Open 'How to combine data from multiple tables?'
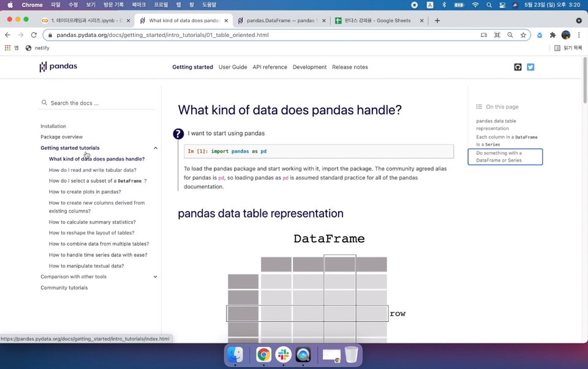Screen dimensions: 588x369 [99, 244]
